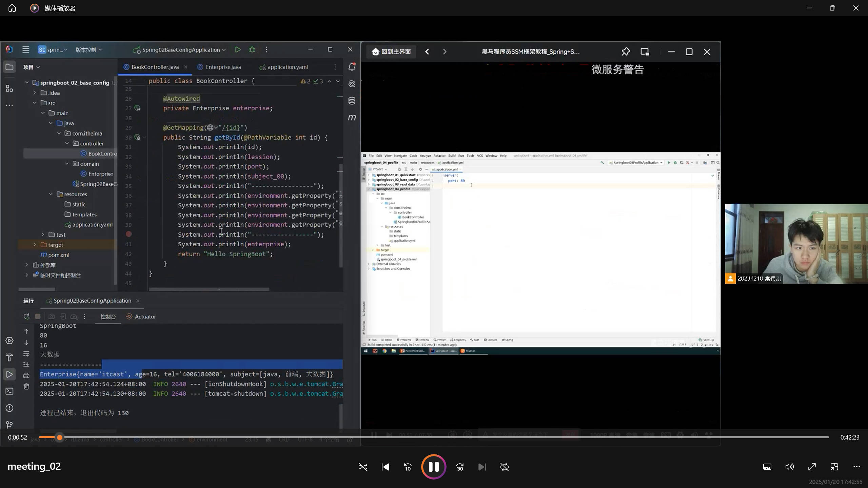Open more options ellipsis in player

(856, 467)
